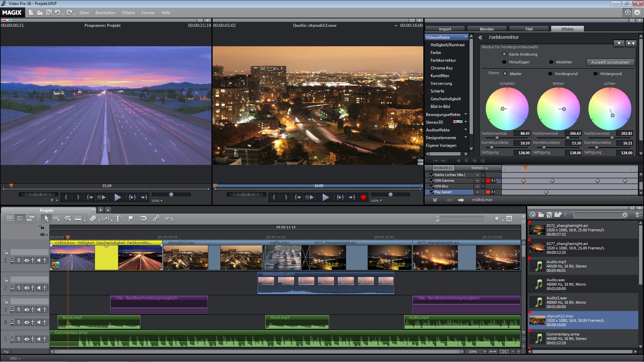
Task: Select Chroma Key video effect
Action: 441,68
